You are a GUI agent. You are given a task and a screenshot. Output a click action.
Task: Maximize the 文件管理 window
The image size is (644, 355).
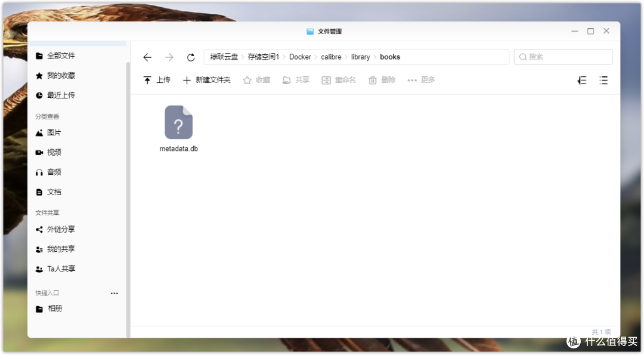click(x=590, y=31)
